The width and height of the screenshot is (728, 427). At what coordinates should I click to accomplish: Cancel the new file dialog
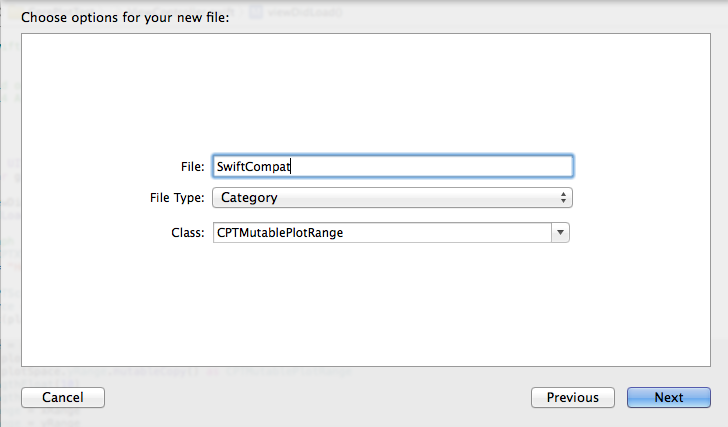pos(62,397)
